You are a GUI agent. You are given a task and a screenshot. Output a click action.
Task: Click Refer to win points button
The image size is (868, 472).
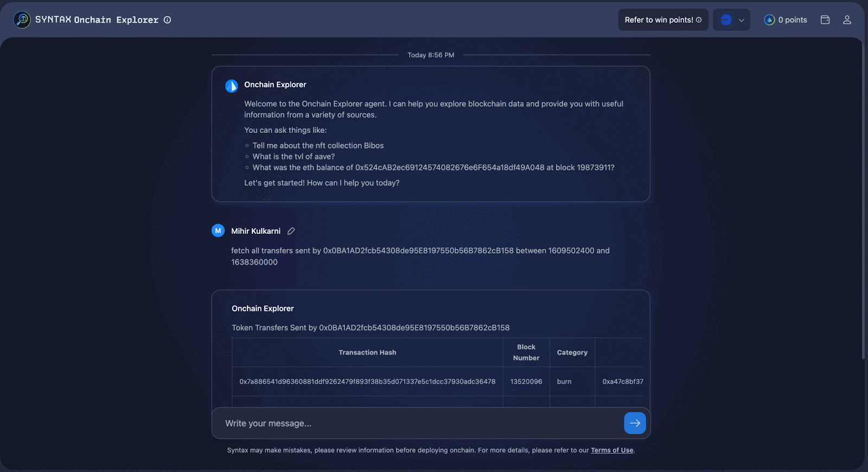663,20
